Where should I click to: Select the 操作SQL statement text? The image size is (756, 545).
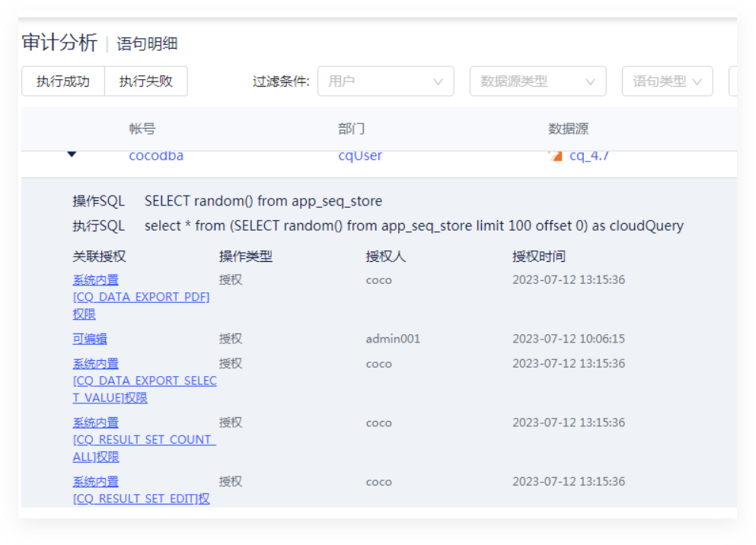263,201
